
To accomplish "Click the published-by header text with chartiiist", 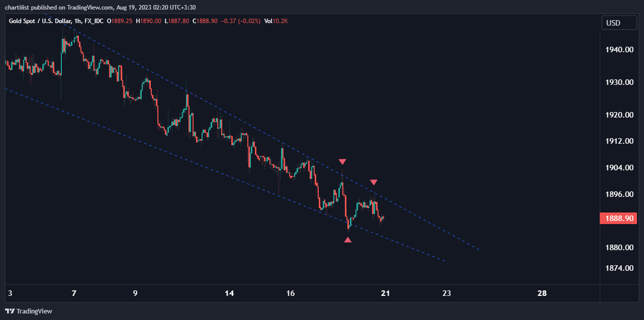I will pyautogui.click(x=100, y=8).
